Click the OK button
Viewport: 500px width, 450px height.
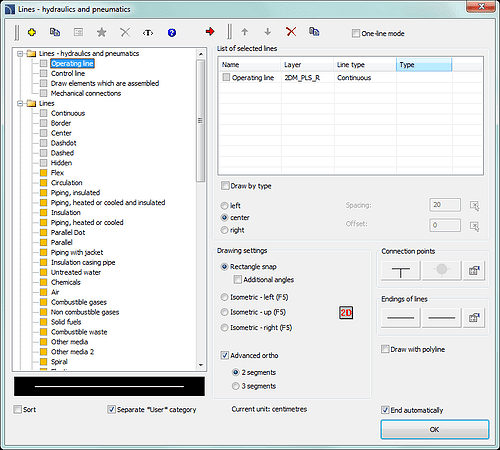[x=435, y=429]
